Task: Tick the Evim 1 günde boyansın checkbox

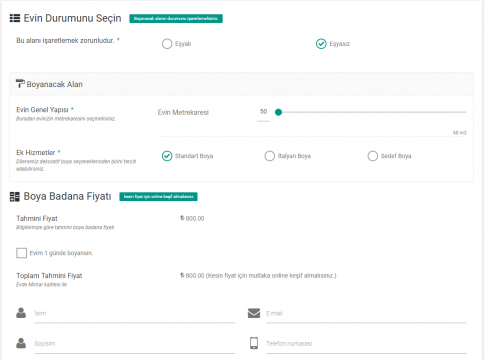Action: pyautogui.click(x=21, y=253)
